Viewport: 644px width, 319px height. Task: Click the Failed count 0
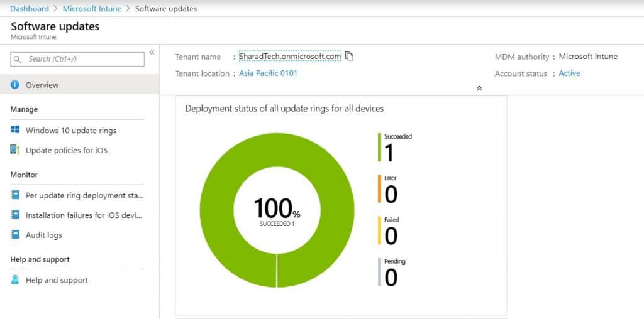tap(391, 236)
